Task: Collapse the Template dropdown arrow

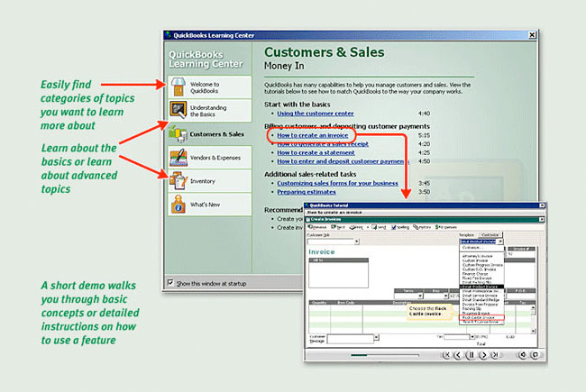Action: (500, 242)
